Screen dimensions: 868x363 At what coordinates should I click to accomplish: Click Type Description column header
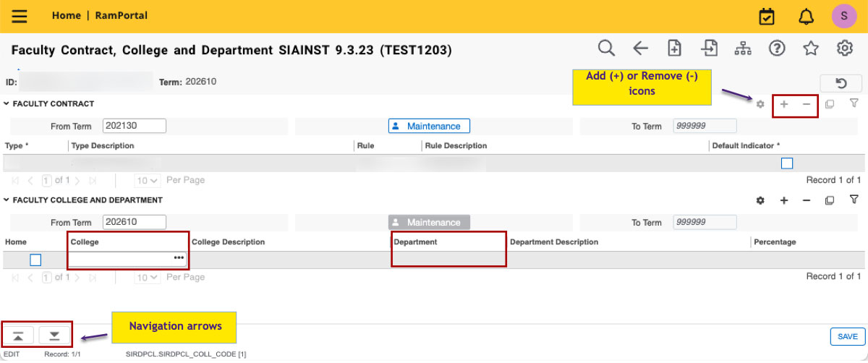[103, 145]
